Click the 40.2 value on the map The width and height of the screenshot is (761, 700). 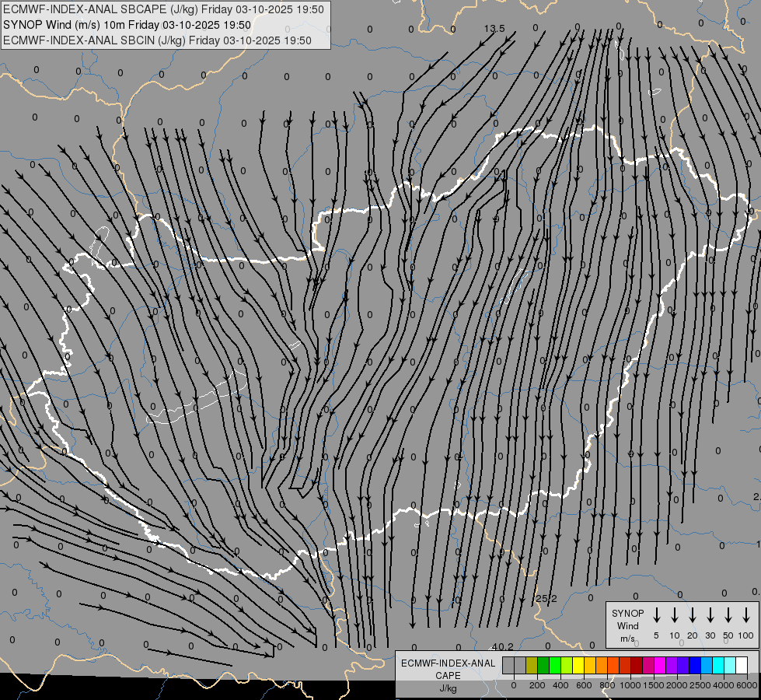coord(502,646)
